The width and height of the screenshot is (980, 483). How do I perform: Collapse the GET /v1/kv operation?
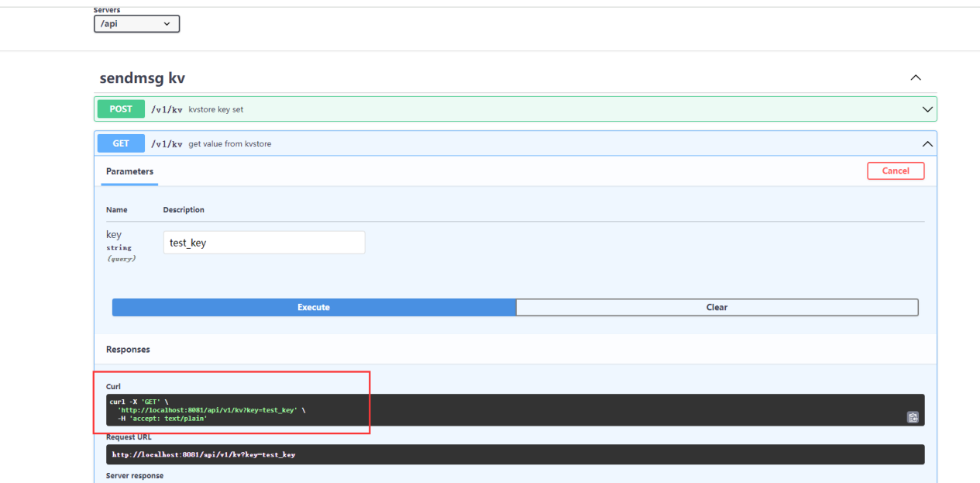927,143
